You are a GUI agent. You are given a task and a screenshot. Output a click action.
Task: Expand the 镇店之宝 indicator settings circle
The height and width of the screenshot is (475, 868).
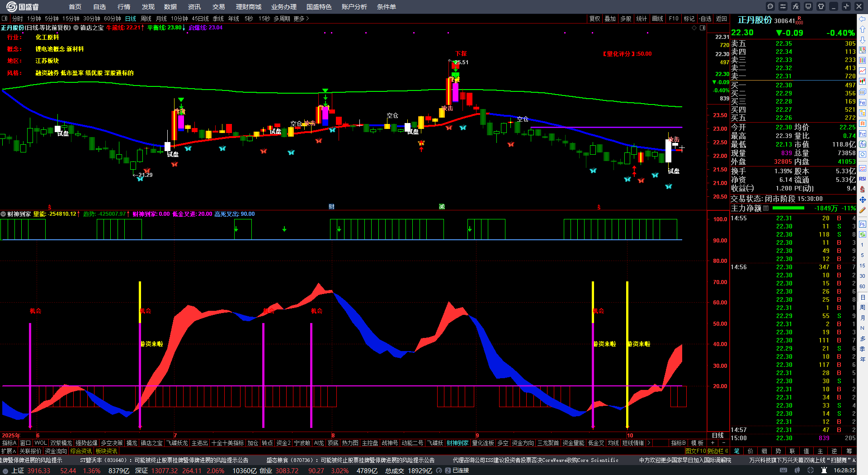pyautogui.click(x=76, y=28)
